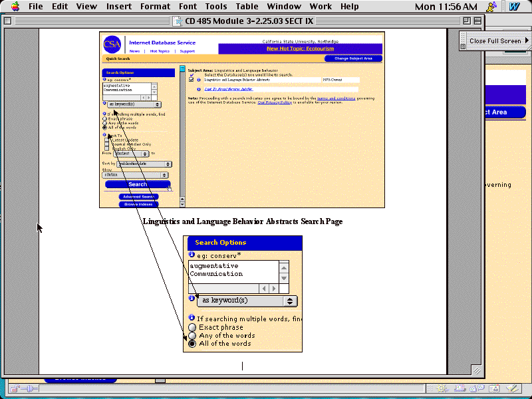Open the Window menu
Viewport: 532px width, 399px height.
tap(284, 7)
